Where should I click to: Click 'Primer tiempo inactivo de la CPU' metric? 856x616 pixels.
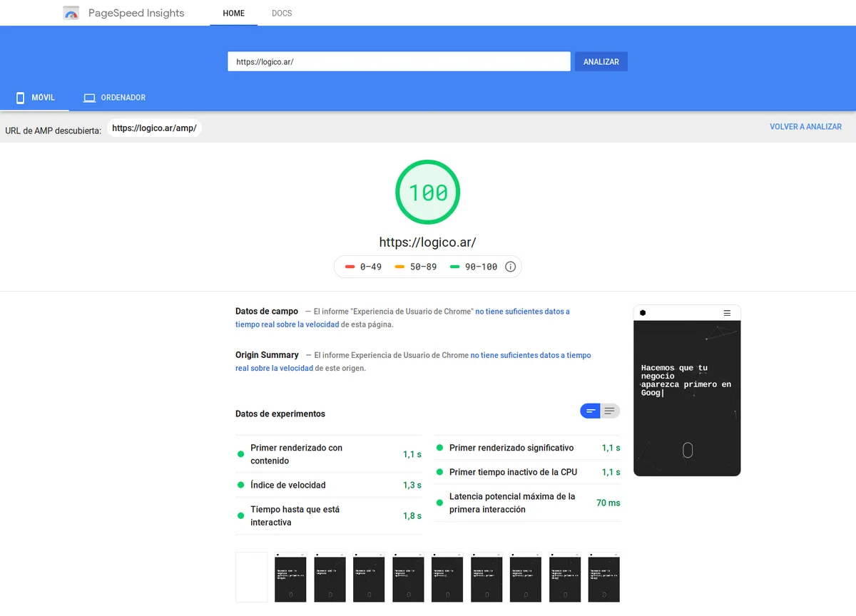pos(527,472)
